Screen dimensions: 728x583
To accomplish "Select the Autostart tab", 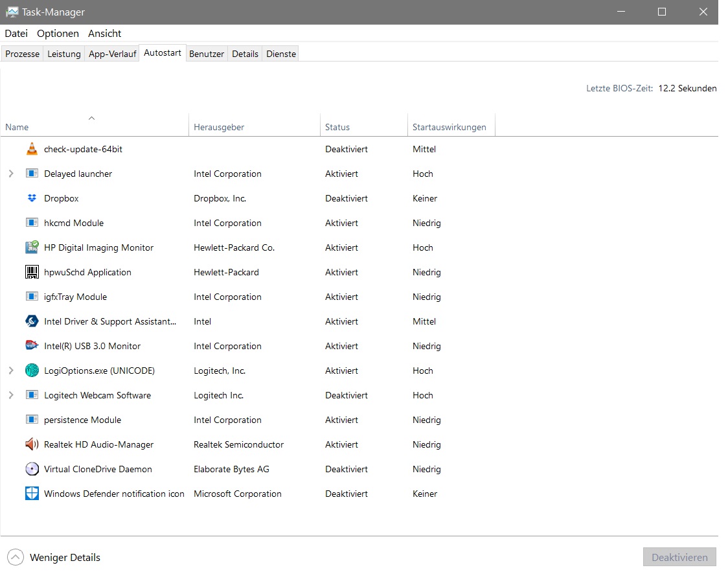I will (163, 53).
